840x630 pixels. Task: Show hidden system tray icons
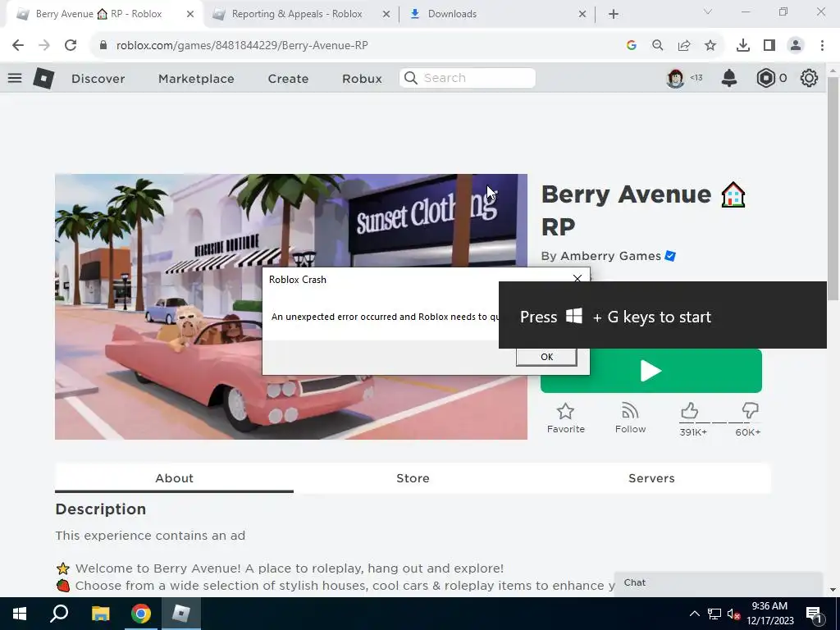(694, 614)
